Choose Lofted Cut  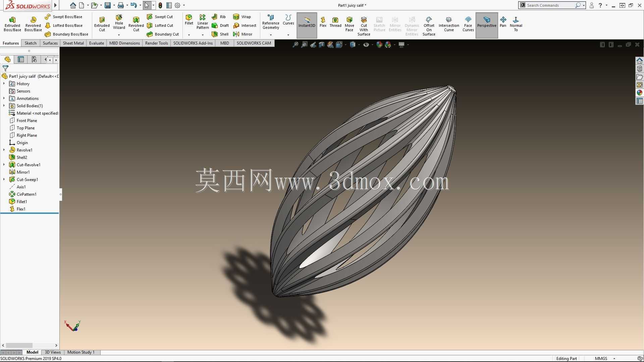(160, 25)
